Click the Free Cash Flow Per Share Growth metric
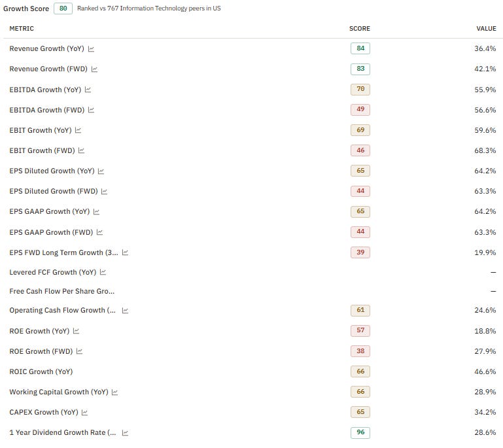This screenshot has height=448, width=503. point(62,291)
